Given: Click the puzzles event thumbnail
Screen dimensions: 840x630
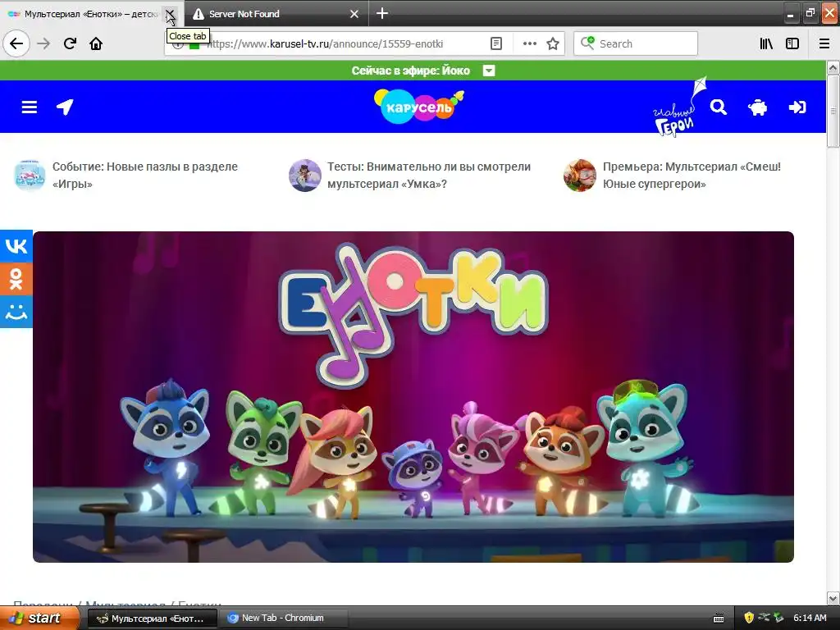Looking at the screenshot, I should [x=30, y=176].
